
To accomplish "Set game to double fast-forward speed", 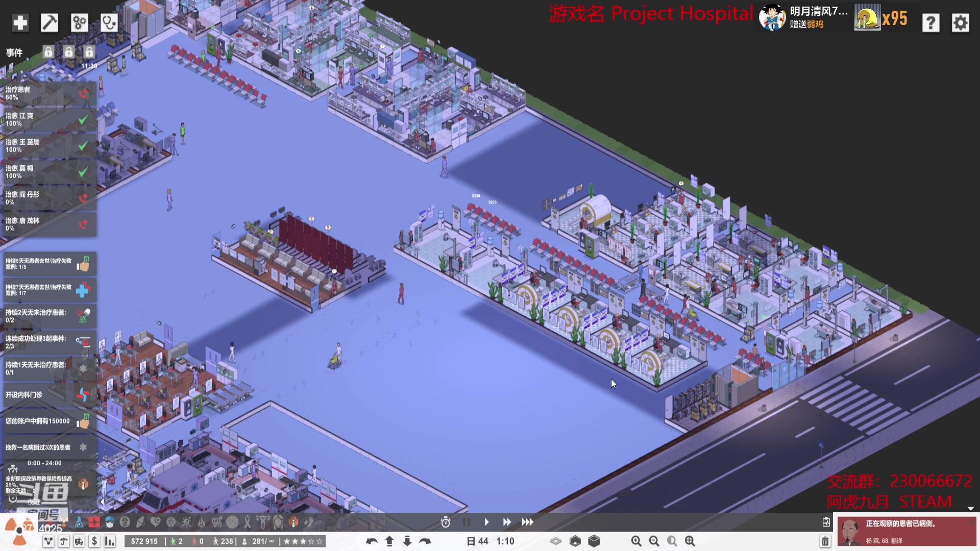I will click(506, 522).
